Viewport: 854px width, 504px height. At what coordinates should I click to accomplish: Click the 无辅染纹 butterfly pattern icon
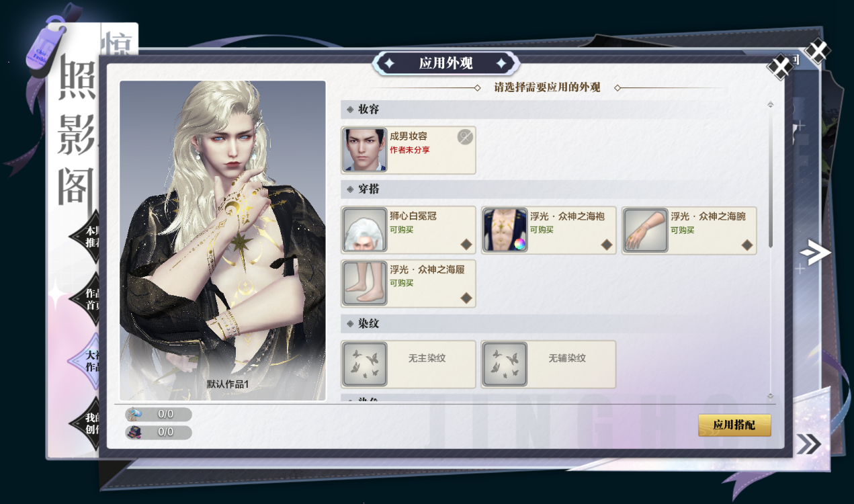(x=505, y=364)
